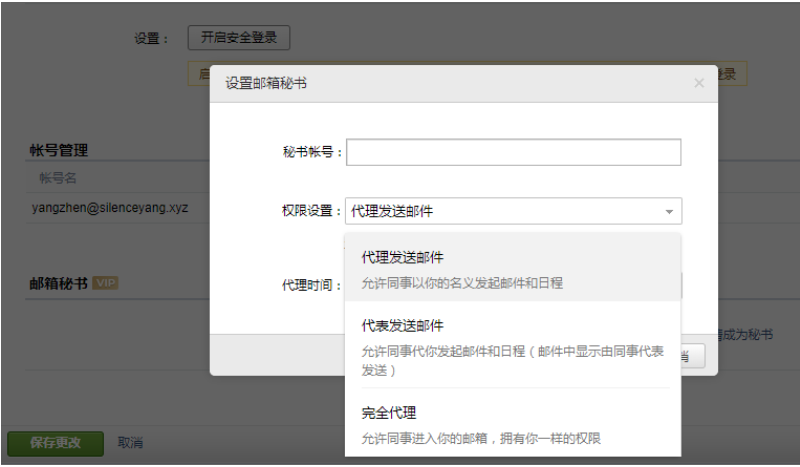
Task: Click 取消 link next to 保存更改
Action: [x=130, y=443]
